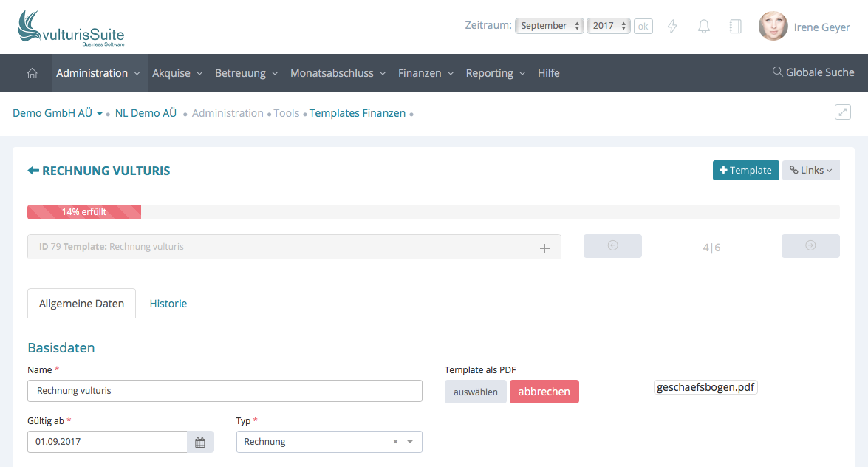Switch to the Historie tab
The image size is (868, 467).
(x=168, y=304)
